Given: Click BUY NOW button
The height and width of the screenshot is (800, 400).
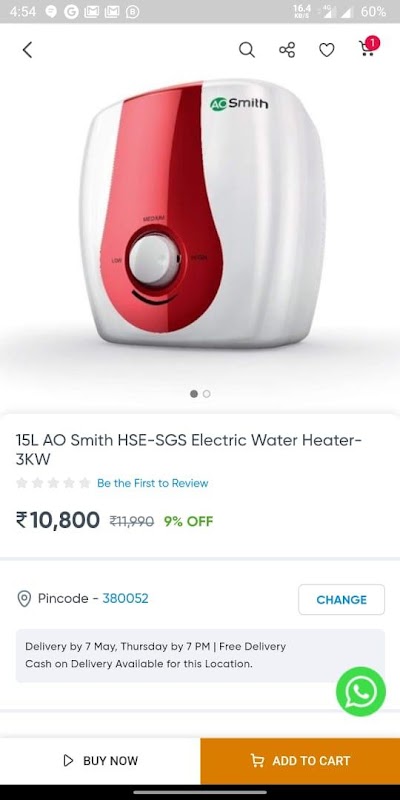Looking at the screenshot, I should coord(100,761).
